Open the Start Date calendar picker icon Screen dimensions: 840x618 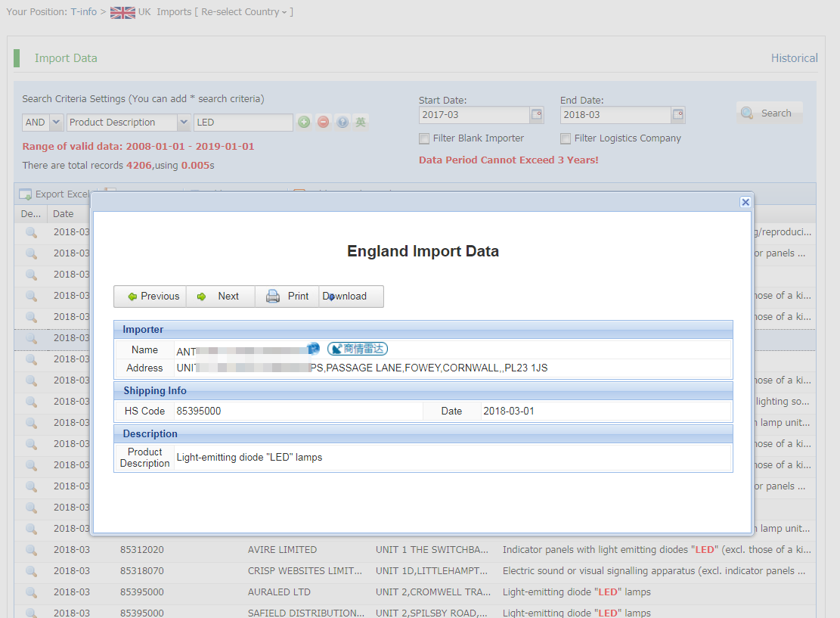click(x=537, y=115)
